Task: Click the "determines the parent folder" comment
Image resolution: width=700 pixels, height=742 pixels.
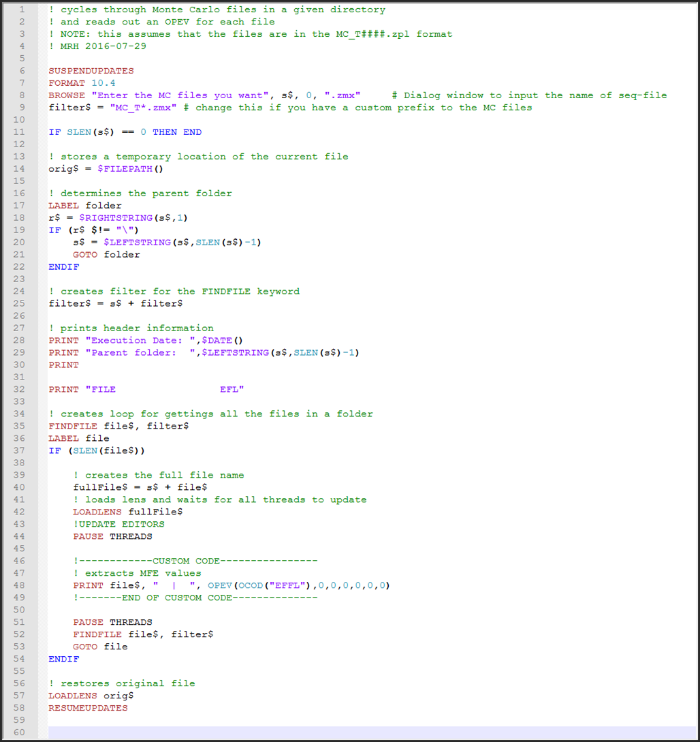Action: click(140, 194)
